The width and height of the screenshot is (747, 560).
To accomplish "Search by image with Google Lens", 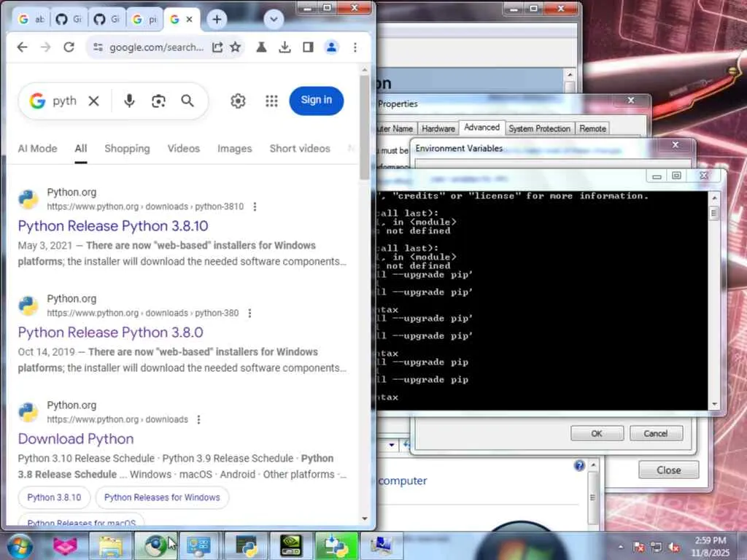I will tap(158, 101).
